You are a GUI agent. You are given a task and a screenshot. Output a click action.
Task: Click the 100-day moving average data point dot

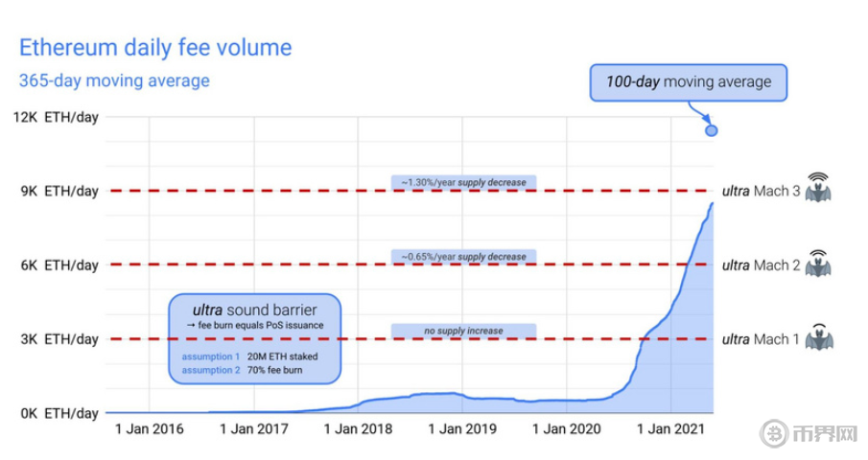pos(712,130)
